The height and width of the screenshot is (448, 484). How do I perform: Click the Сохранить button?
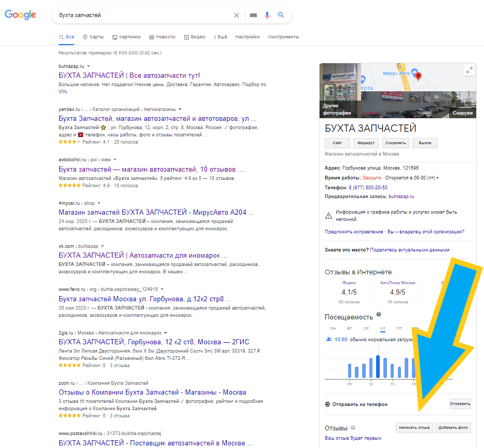(x=395, y=143)
